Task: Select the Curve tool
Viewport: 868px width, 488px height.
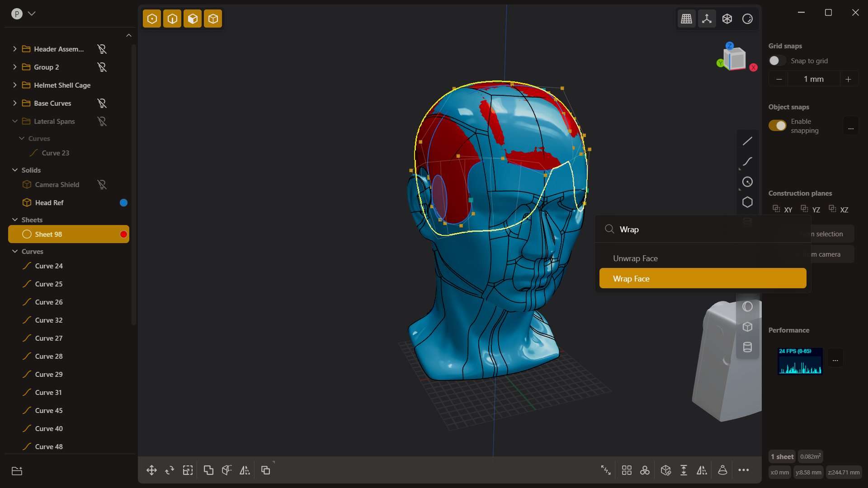Action: pyautogui.click(x=747, y=161)
